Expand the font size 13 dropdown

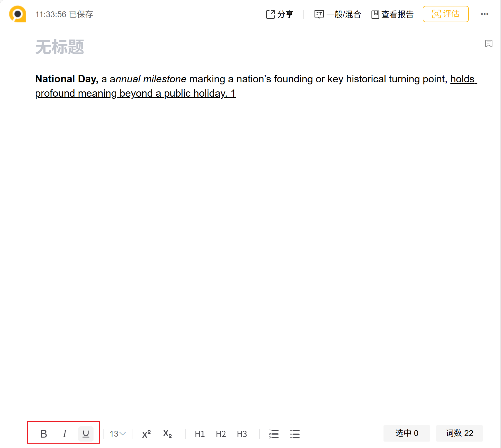click(118, 434)
